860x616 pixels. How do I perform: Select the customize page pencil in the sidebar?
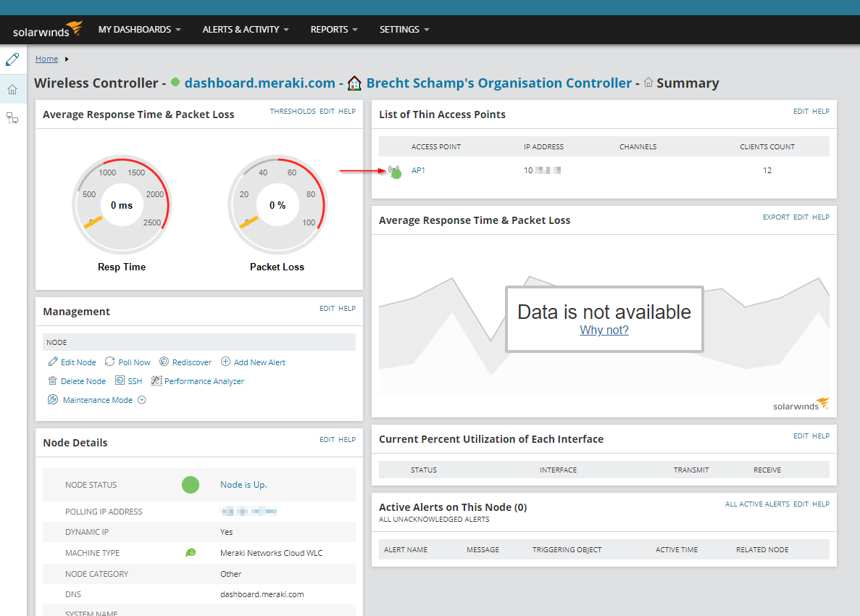click(12, 59)
